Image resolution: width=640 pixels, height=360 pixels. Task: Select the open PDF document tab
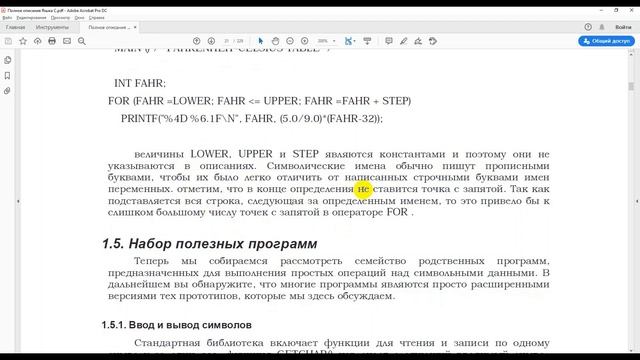[x=109, y=27]
